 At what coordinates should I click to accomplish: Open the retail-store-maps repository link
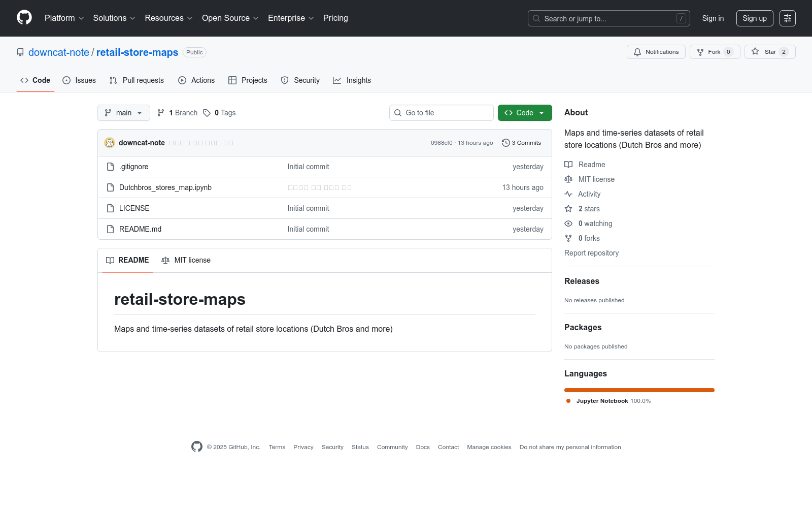(137, 52)
